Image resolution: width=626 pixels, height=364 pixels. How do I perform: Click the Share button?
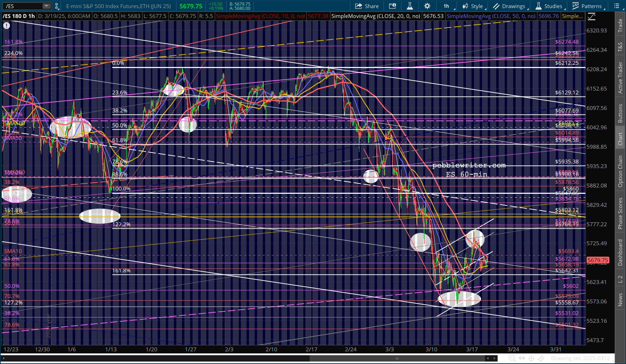click(367, 6)
